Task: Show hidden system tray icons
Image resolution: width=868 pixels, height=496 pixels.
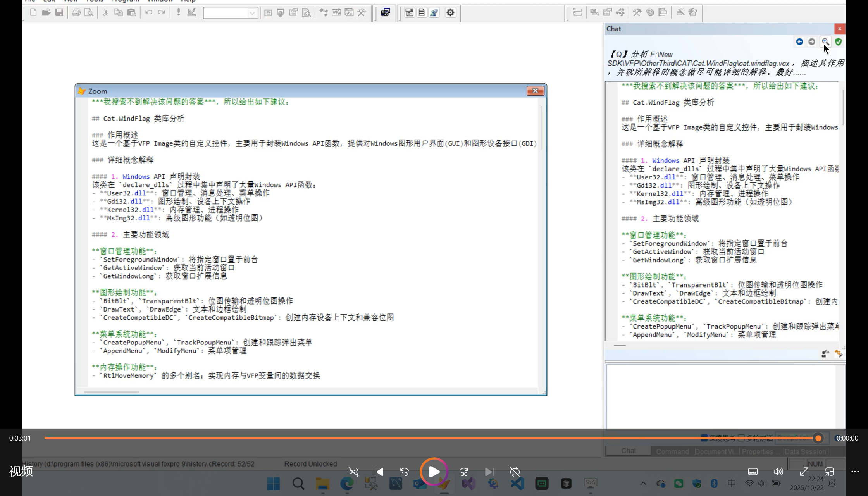Action: 643,483
